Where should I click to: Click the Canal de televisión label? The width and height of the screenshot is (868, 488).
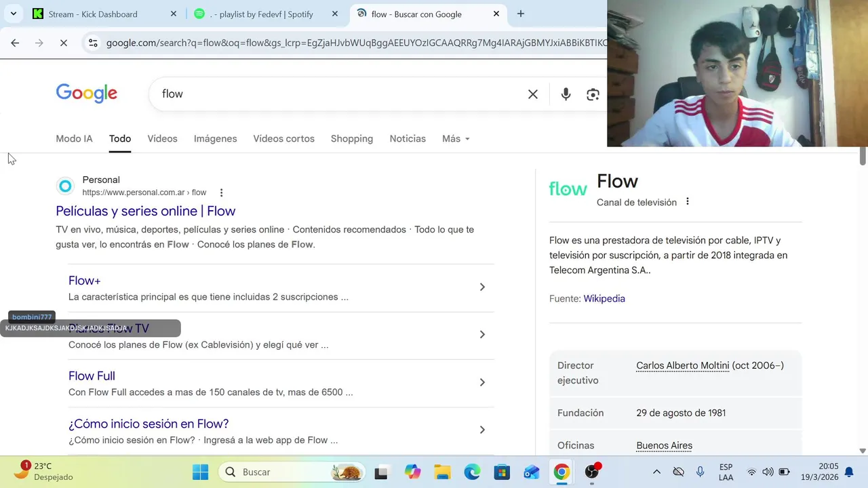click(x=637, y=202)
